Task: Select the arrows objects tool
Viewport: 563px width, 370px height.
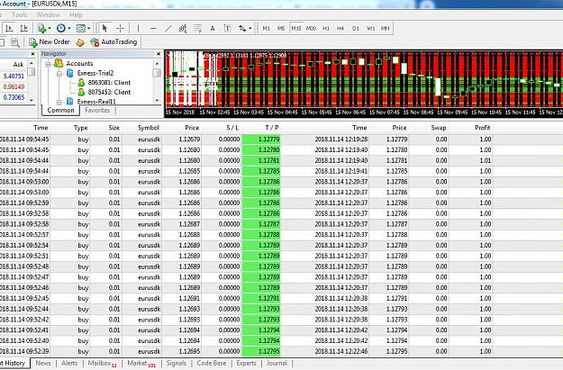Action: [x=242, y=28]
